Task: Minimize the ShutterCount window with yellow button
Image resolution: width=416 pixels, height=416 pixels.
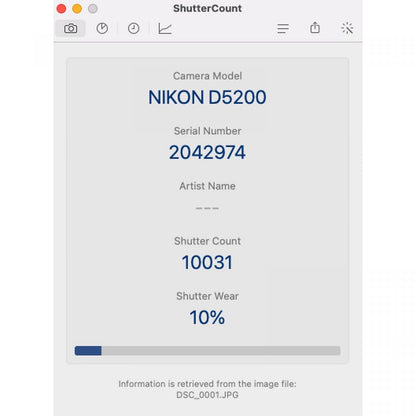Action: point(77,9)
